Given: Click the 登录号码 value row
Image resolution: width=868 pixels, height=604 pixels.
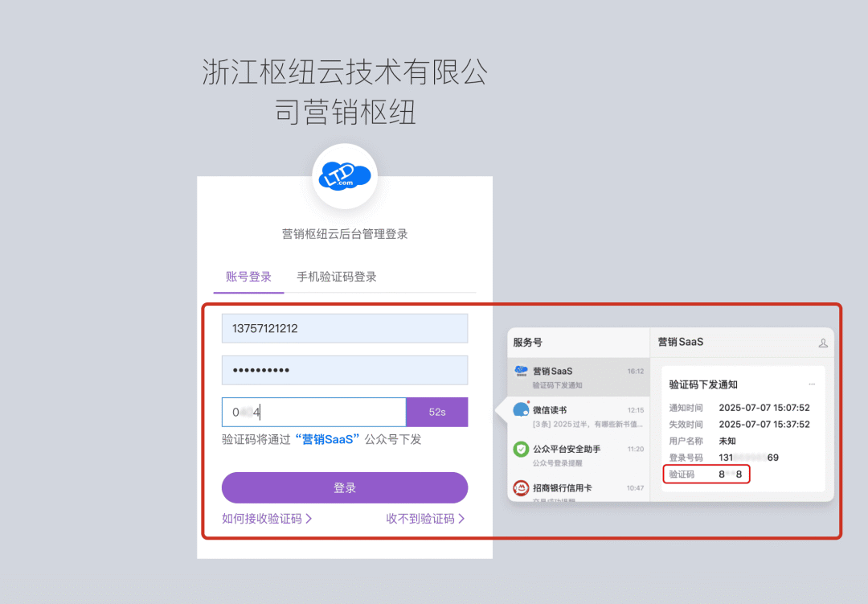Looking at the screenshot, I should coord(748,458).
